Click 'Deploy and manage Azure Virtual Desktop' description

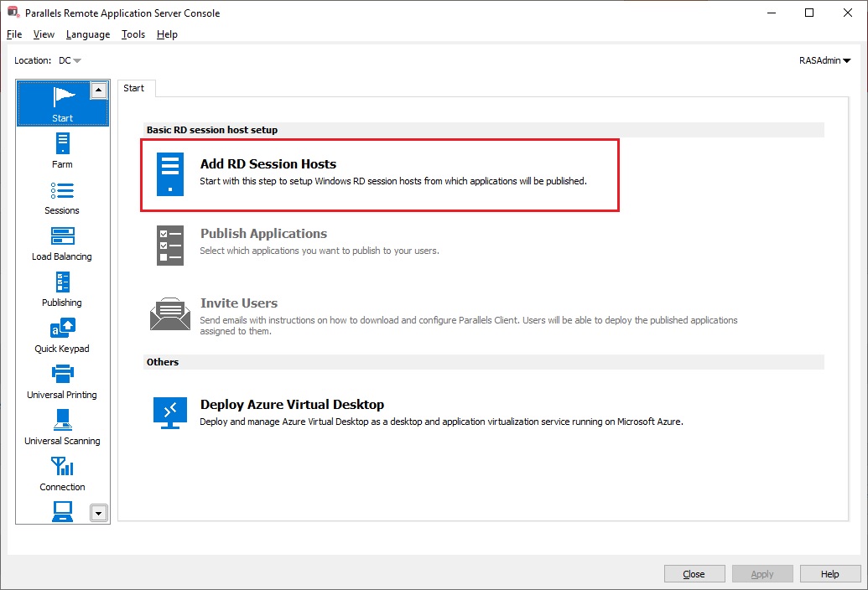click(x=442, y=422)
